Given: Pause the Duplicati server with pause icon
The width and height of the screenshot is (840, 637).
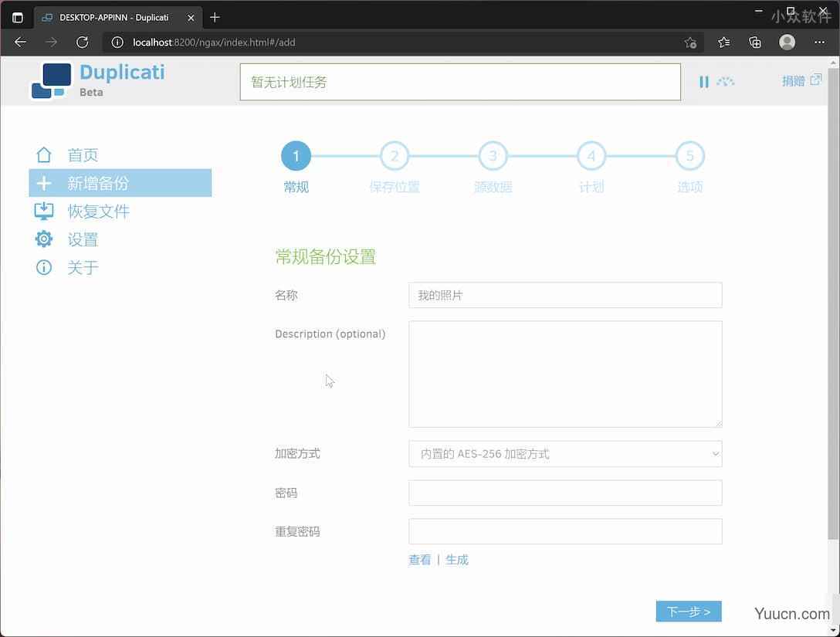Looking at the screenshot, I should [x=704, y=81].
